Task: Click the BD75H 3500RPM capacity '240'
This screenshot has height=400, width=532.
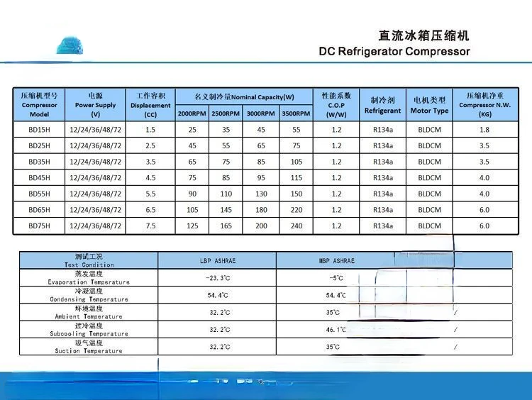Action: point(297,226)
